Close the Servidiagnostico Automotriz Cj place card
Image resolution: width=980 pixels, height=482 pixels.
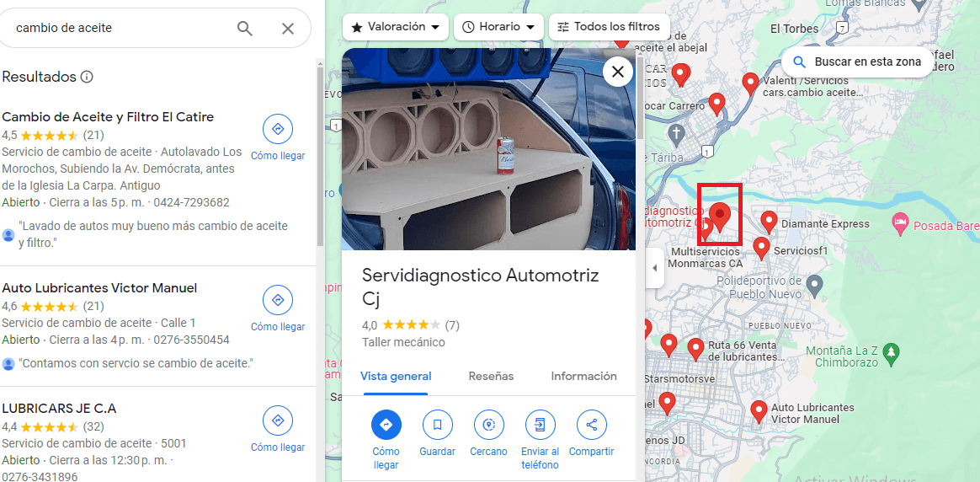click(x=617, y=72)
